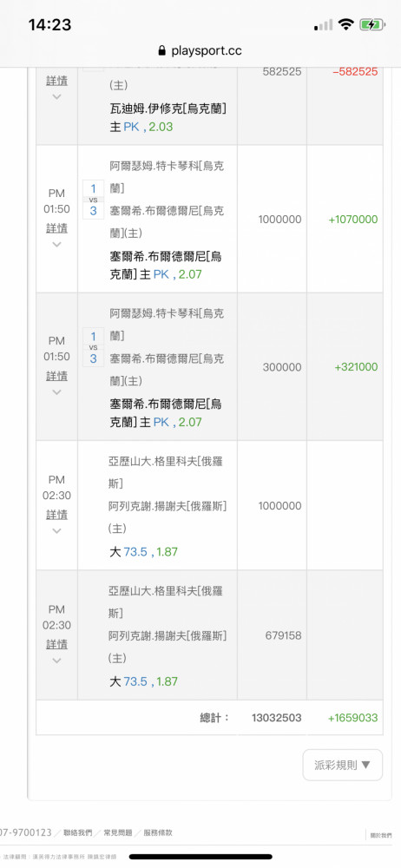
Task: Open 詳情 for the 300000 bet row
Action: pyautogui.click(x=56, y=376)
